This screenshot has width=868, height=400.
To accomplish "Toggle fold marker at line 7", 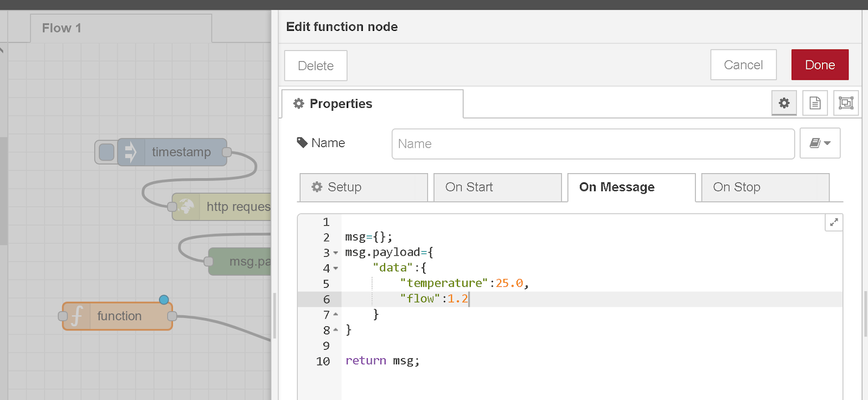I will pos(336,315).
